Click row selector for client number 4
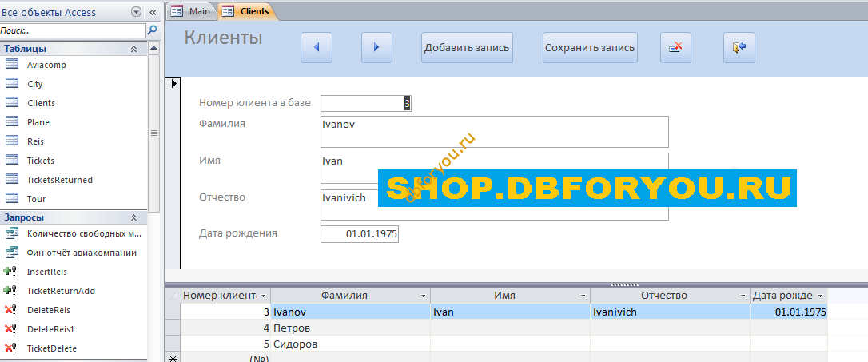 (173, 328)
